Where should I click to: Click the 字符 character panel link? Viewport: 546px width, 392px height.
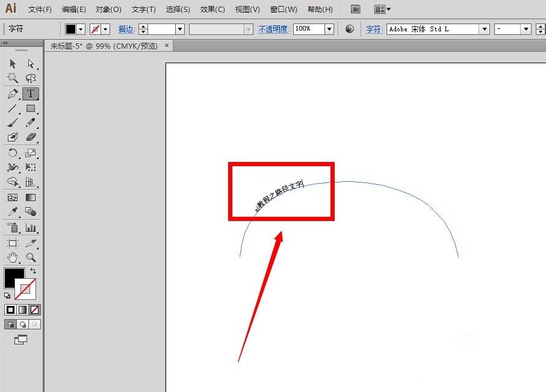pos(374,30)
